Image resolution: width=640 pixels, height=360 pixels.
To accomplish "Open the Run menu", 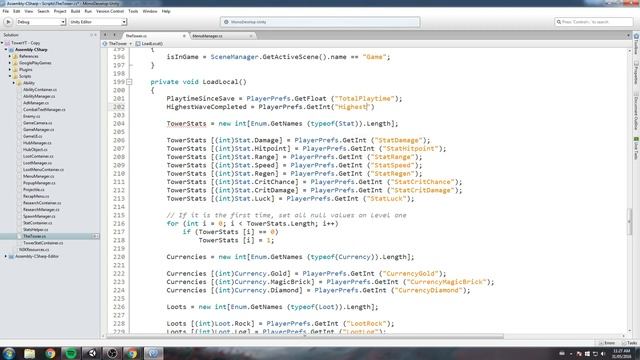I will 88,11.
